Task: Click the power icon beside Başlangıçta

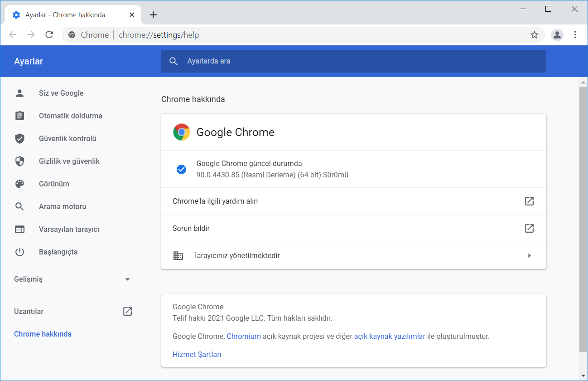Action: 19,252
